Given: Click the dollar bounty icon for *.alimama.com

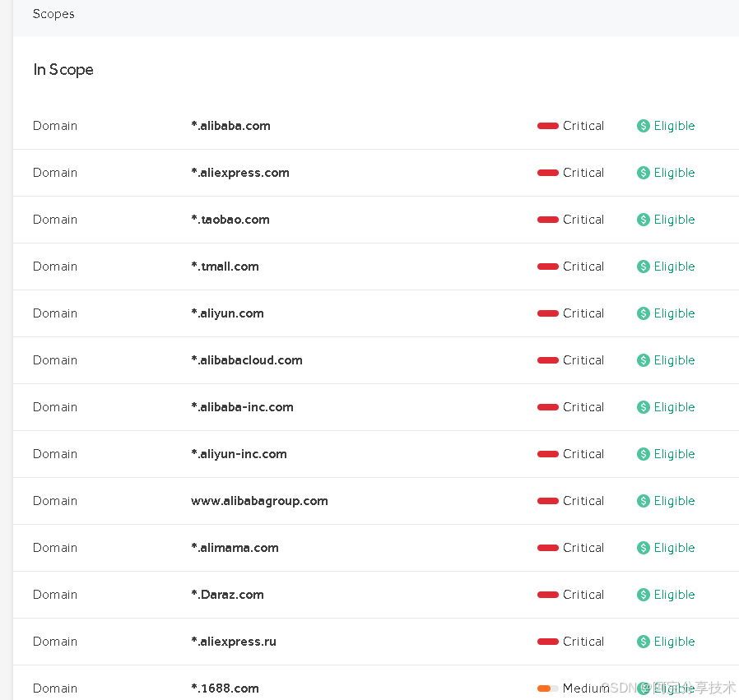Looking at the screenshot, I should tap(643, 547).
